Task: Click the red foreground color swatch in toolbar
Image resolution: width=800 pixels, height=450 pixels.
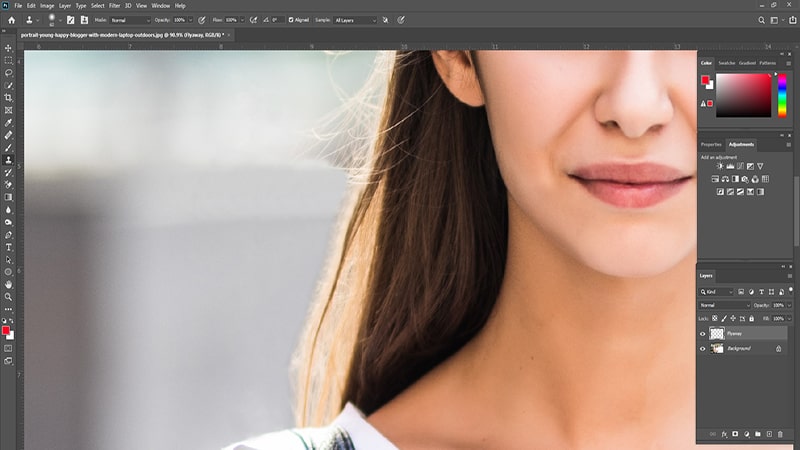Action: coord(6,330)
